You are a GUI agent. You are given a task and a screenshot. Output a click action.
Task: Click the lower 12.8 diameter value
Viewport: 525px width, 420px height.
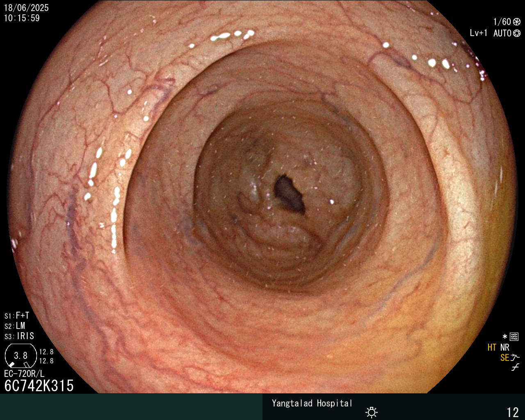tap(46, 361)
